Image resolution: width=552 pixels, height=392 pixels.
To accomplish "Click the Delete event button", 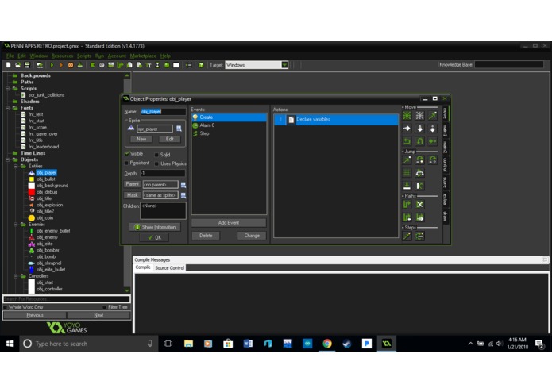I will 206,236.
